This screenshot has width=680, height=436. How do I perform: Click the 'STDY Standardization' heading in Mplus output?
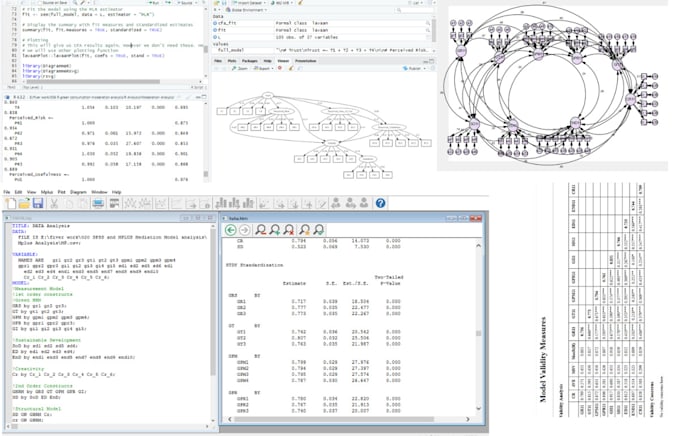255,265
